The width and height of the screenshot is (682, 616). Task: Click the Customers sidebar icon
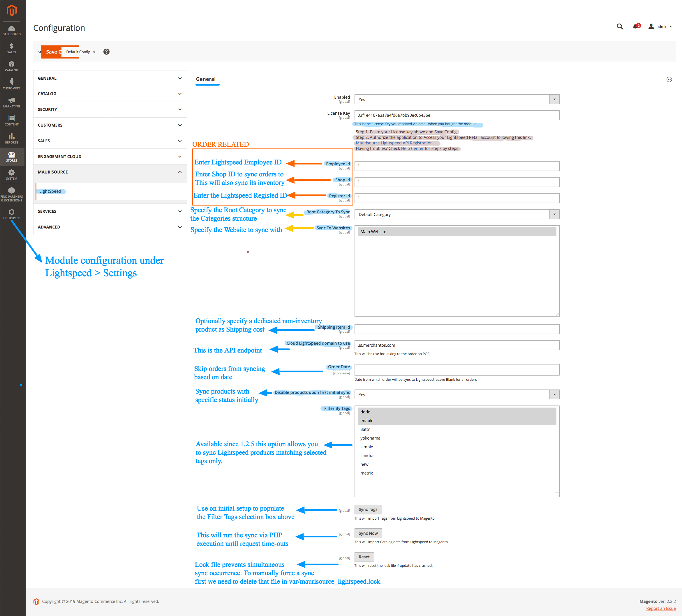click(11, 83)
